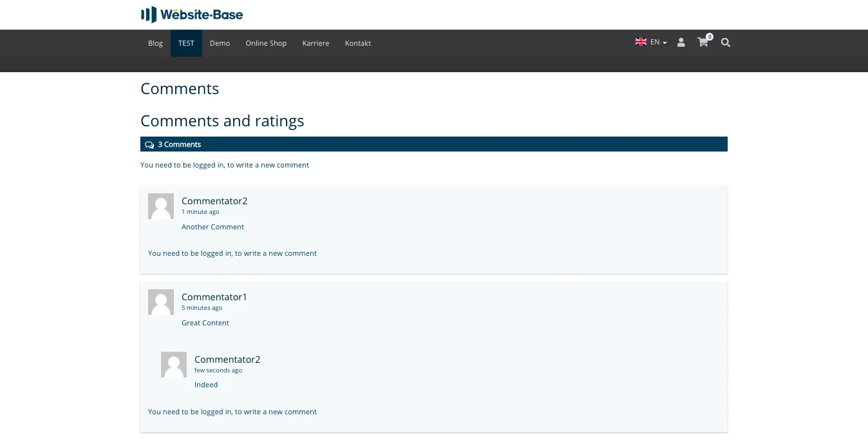
Task: Click the speech bubble comments icon
Action: [x=149, y=144]
